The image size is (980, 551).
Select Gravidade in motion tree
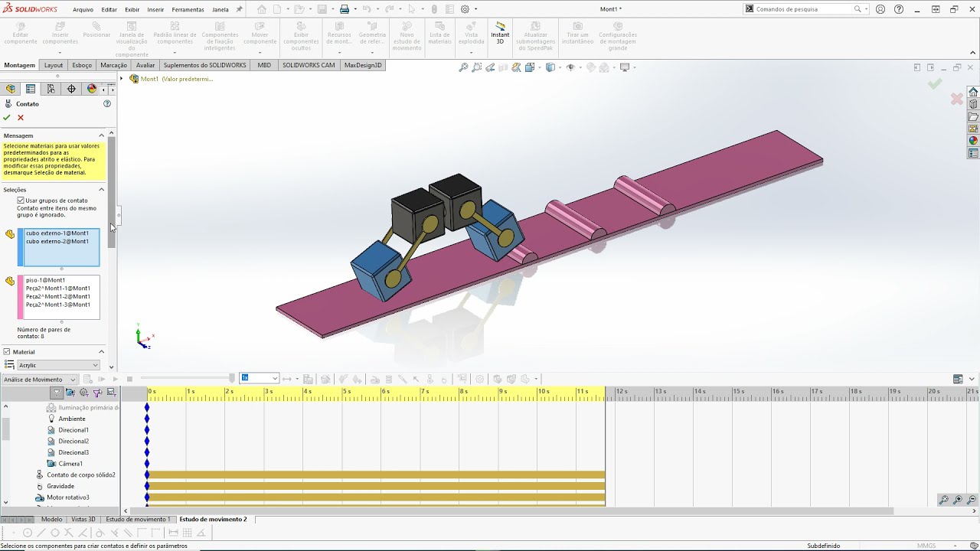60,486
